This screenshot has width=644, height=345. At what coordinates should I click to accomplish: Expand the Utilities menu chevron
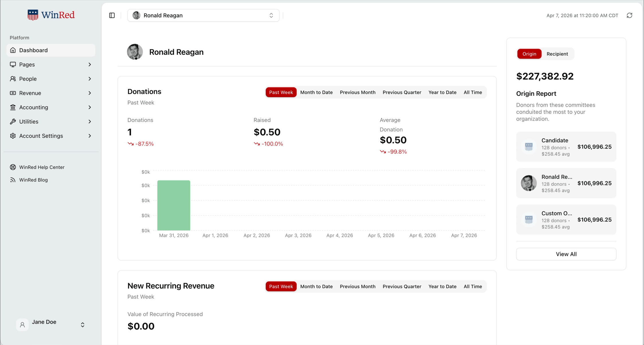(90, 121)
